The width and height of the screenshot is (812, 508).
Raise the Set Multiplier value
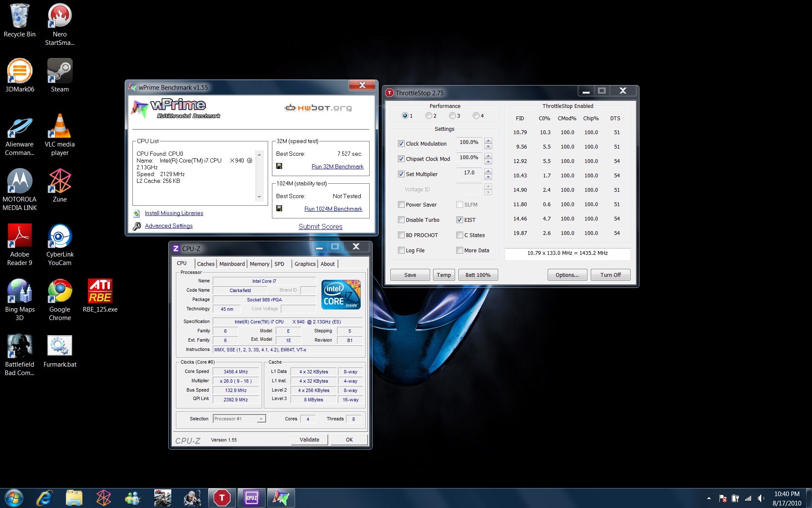pos(488,171)
